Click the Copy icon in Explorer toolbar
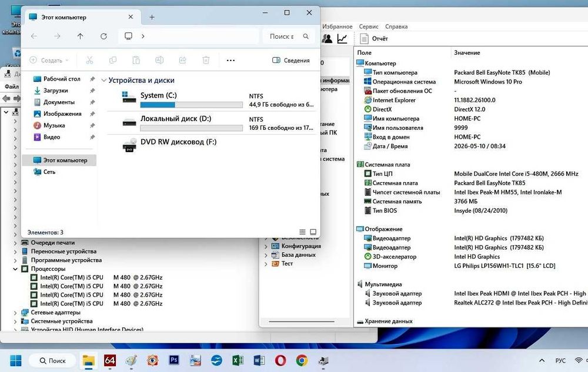This screenshot has height=372, width=588. click(112, 60)
